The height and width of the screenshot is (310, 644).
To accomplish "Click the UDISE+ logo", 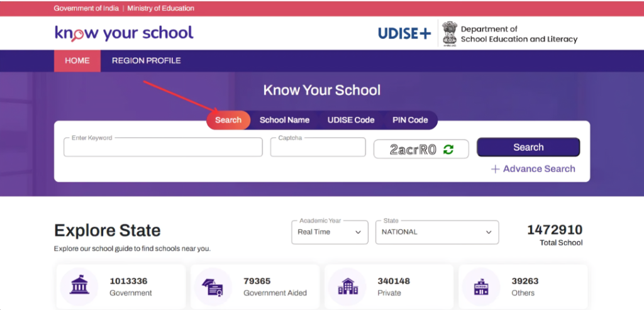I will pyautogui.click(x=404, y=34).
